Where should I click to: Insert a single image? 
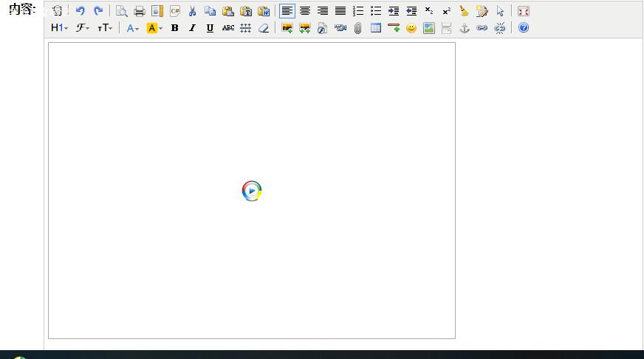click(x=287, y=28)
